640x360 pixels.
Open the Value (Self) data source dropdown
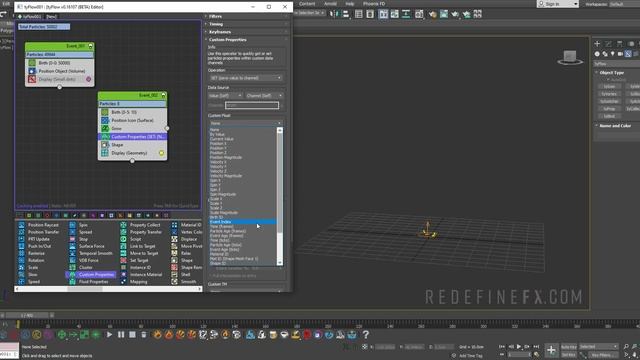pyautogui.click(x=225, y=96)
